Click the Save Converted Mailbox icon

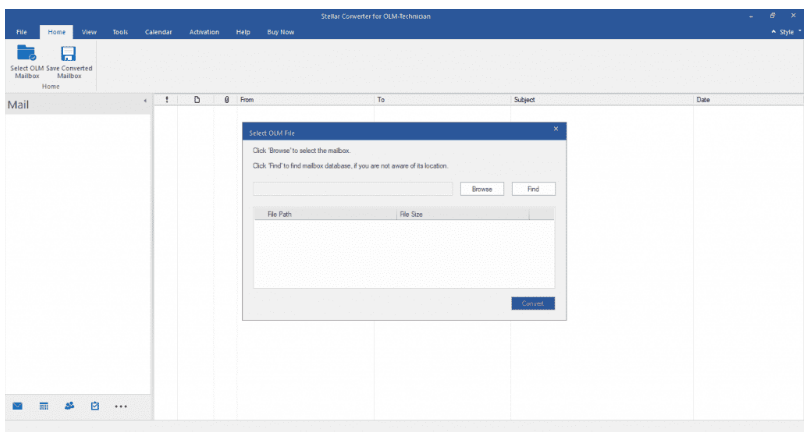pyautogui.click(x=68, y=53)
